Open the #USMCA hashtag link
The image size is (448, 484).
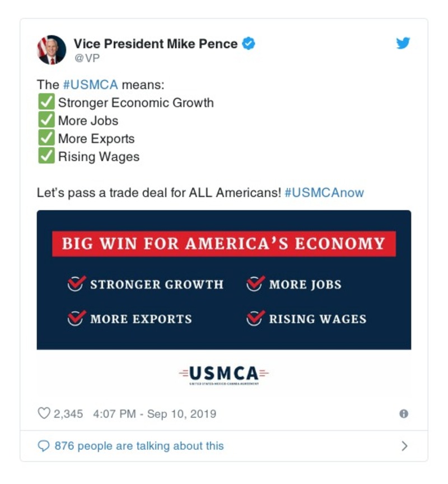click(90, 85)
